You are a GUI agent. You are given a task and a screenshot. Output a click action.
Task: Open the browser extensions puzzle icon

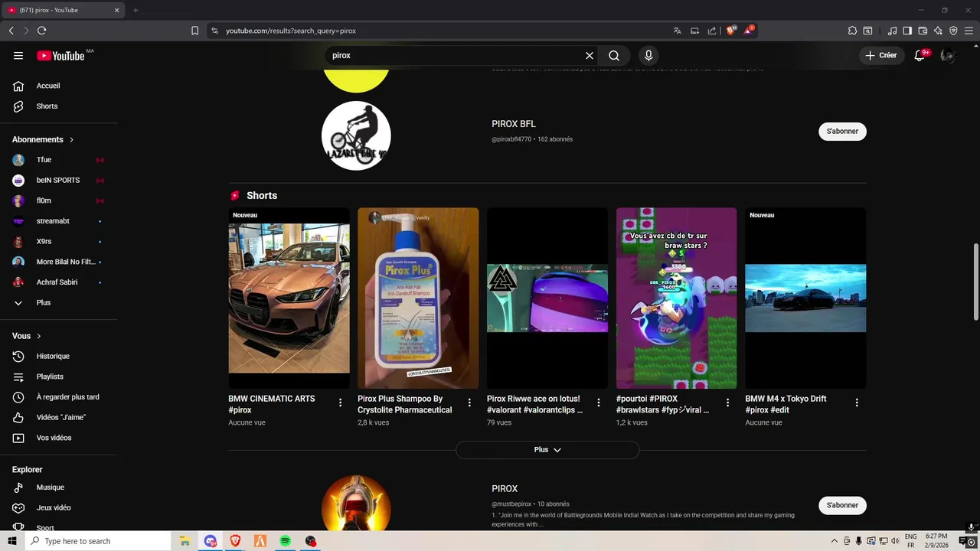click(x=852, y=31)
